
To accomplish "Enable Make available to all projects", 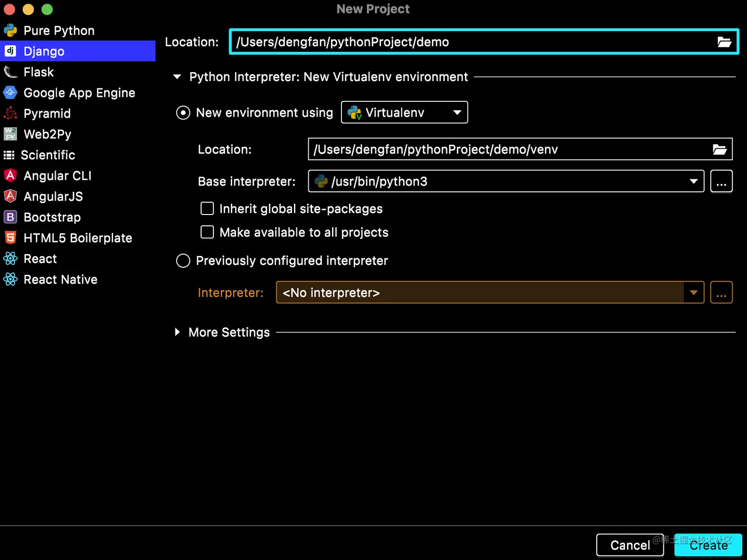I will (207, 232).
